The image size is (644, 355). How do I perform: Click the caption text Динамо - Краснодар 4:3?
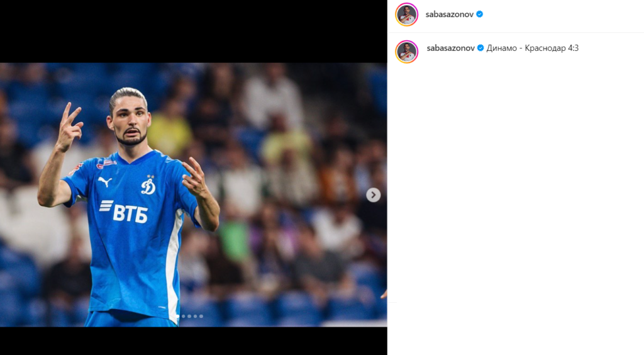533,48
